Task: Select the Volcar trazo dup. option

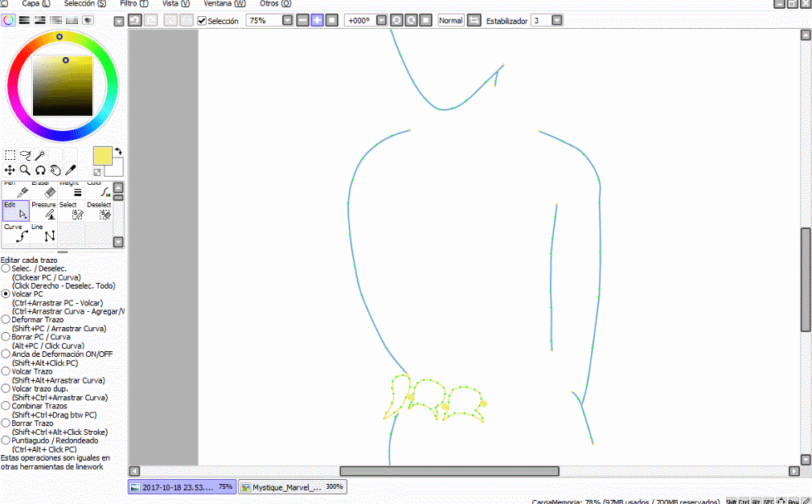Action: (6, 388)
